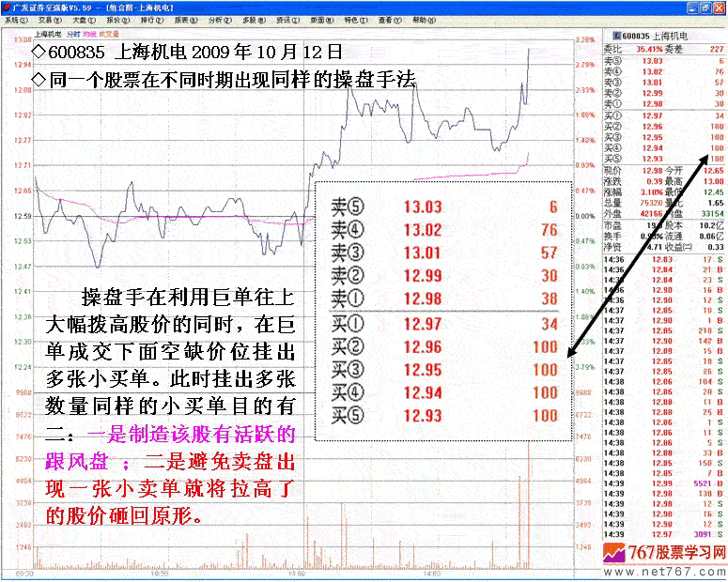
Task: Open the 报表 menu
Action: point(186,19)
